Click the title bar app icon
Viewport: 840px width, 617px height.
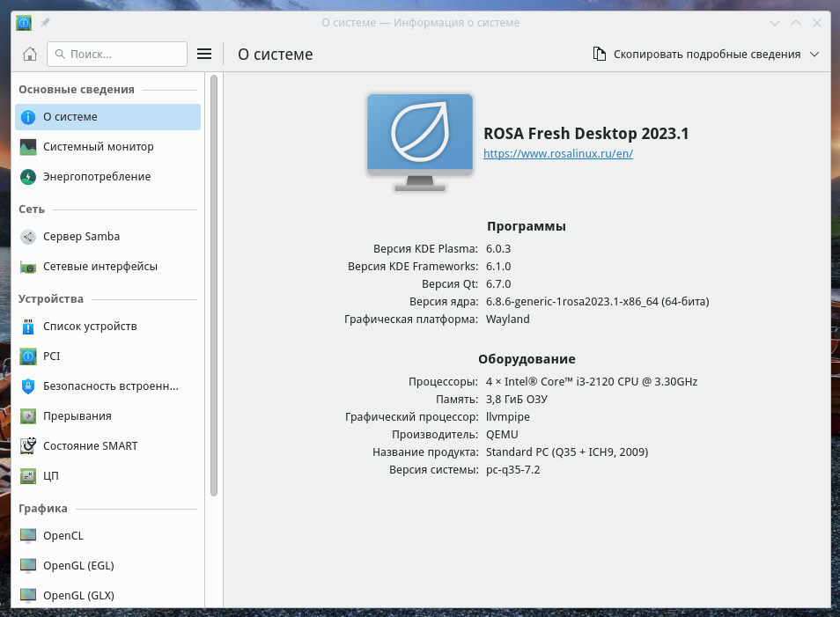[24, 23]
